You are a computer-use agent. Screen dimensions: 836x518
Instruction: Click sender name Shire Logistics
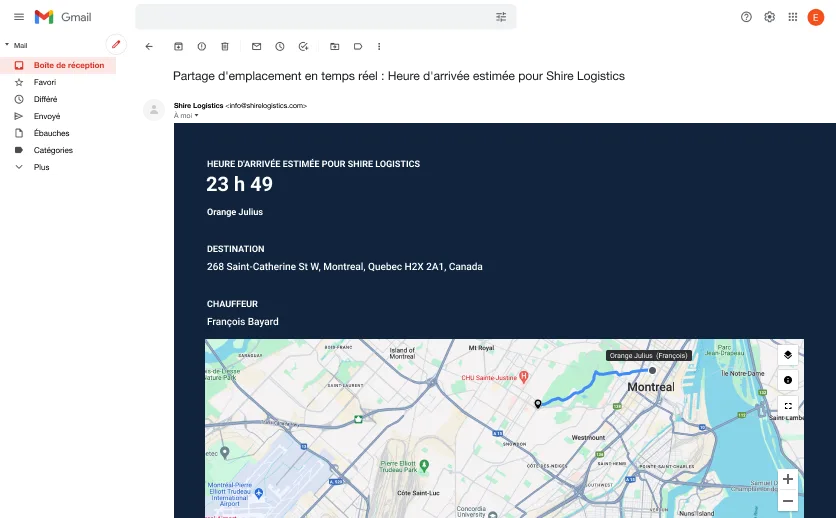tap(198, 106)
